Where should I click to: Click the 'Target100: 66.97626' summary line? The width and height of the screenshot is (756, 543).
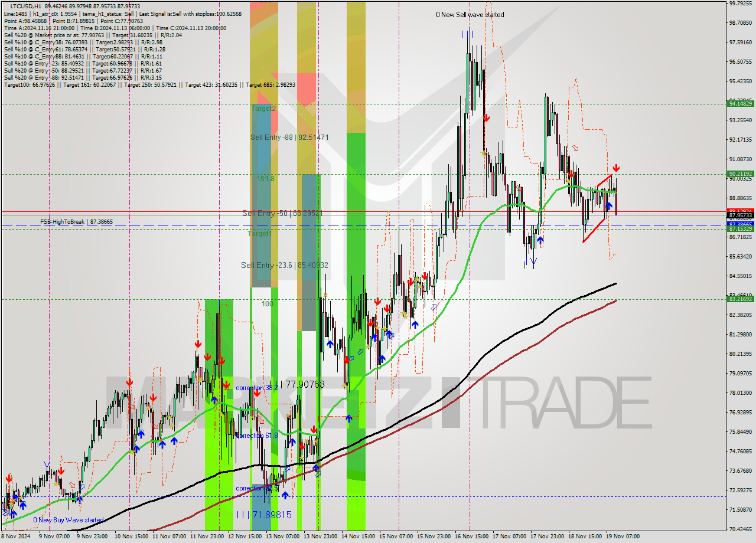point(149,85)
